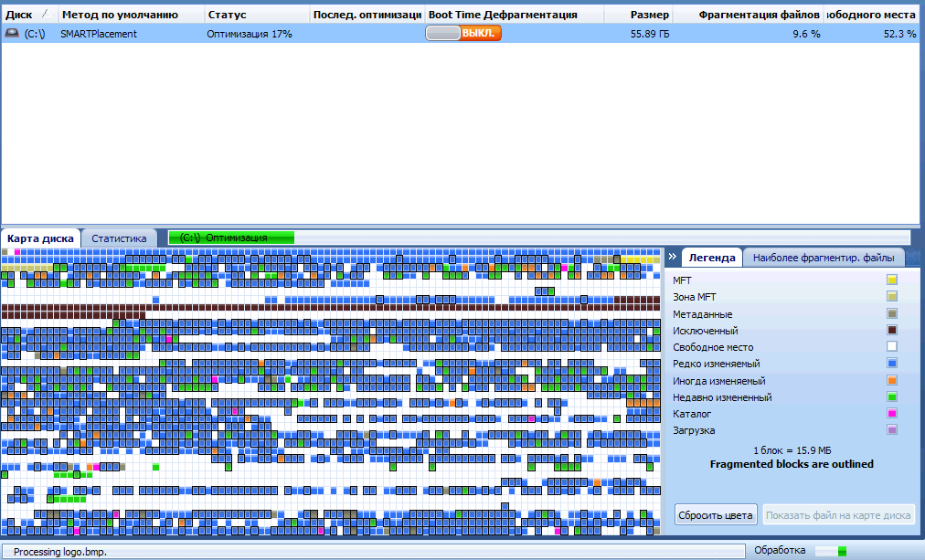Click the C: drive icon in the list

coord(12,33)
